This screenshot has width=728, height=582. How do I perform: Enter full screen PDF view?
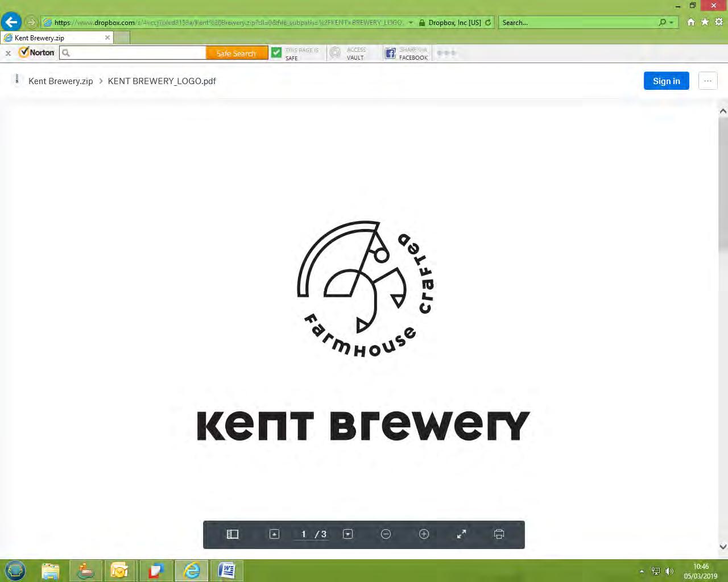click(x=461, y=534)
